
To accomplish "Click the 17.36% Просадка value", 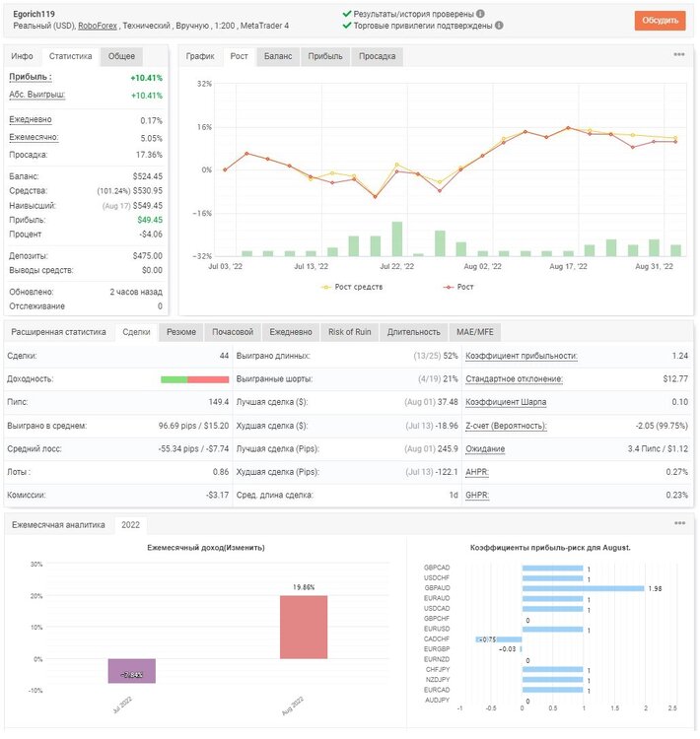I will coord(149,155).
